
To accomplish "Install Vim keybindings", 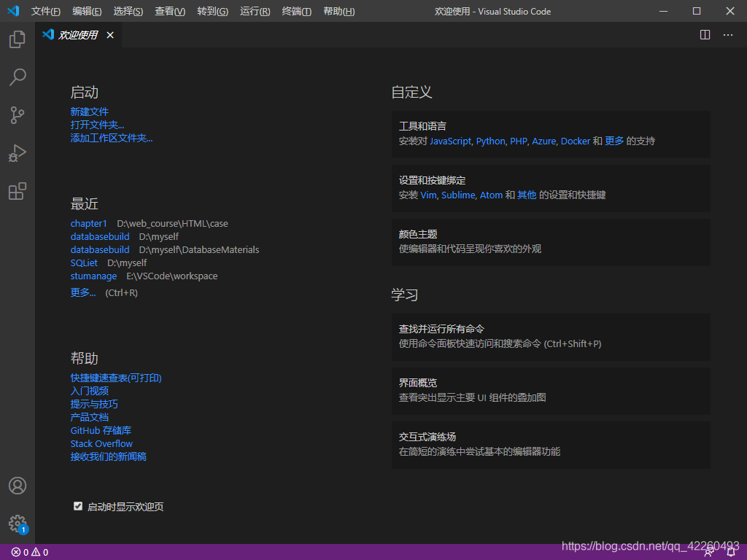I will click(428, 195).
